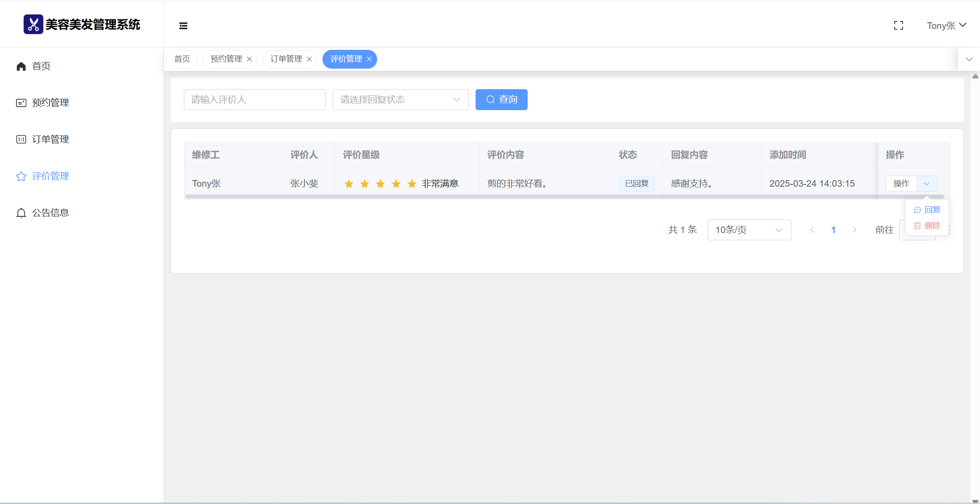The image size is (980, 504).
Task: Select 回复 from the operation menu
Action: [927, 210]
